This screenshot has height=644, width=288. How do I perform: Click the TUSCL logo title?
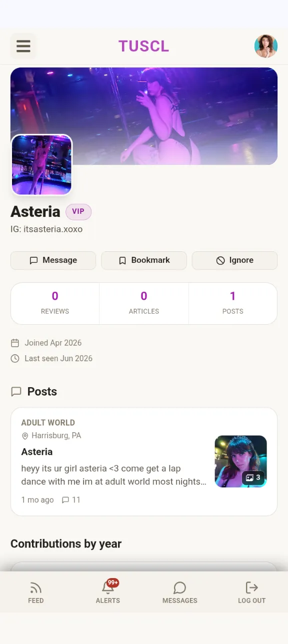(144, 46)
